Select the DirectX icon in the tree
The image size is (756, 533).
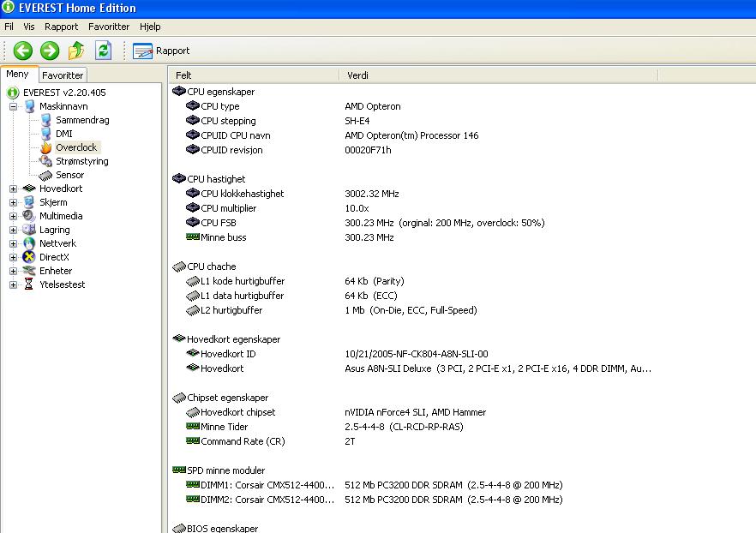coord(29,257)
